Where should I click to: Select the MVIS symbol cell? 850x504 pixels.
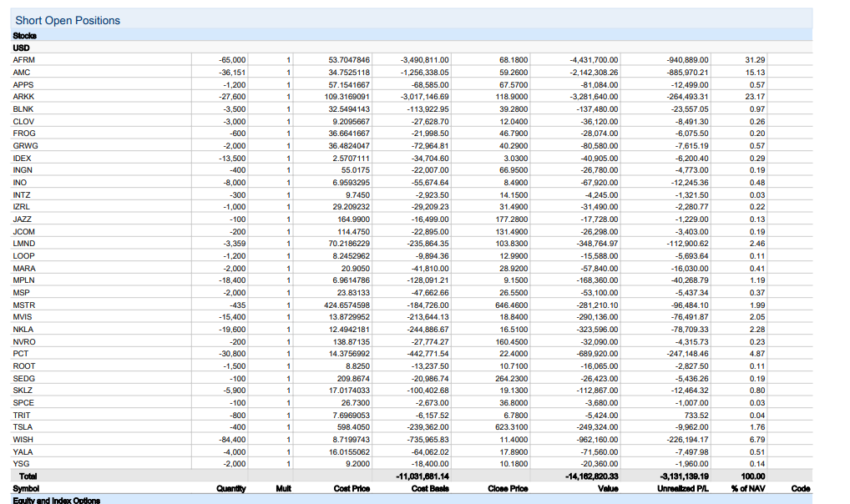23,317
